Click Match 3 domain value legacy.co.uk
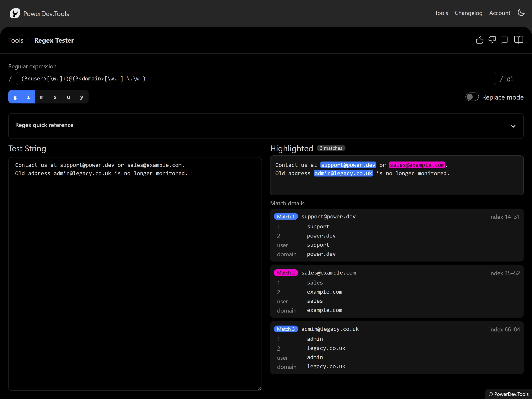Screen dimensions: 532x399 326,367
